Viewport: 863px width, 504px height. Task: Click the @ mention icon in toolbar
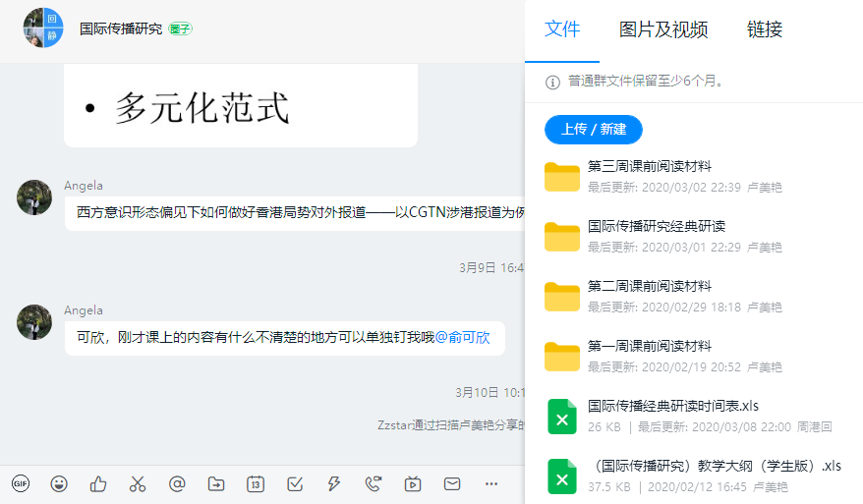[177, 483]
